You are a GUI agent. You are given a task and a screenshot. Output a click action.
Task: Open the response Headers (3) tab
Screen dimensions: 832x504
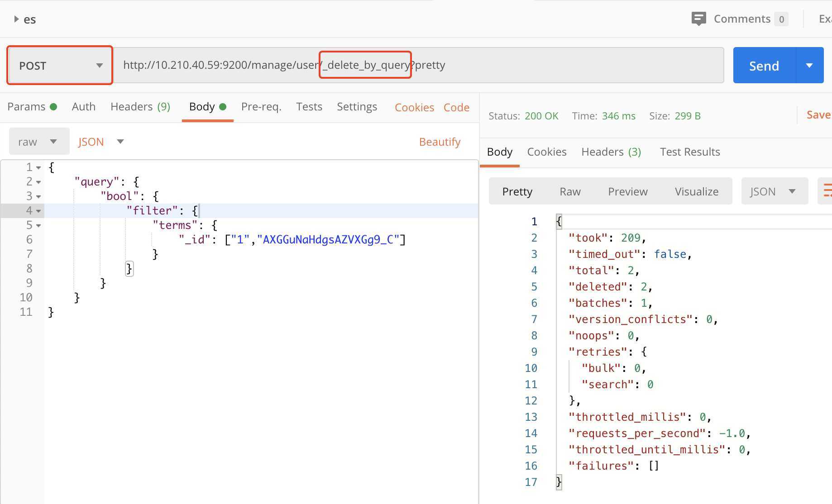click(611, 152)
